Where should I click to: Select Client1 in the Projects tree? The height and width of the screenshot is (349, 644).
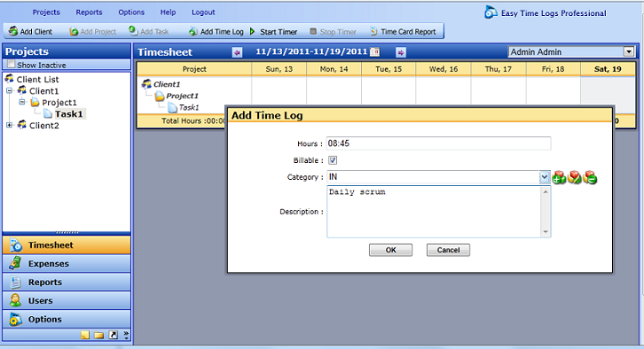[44, 91]
